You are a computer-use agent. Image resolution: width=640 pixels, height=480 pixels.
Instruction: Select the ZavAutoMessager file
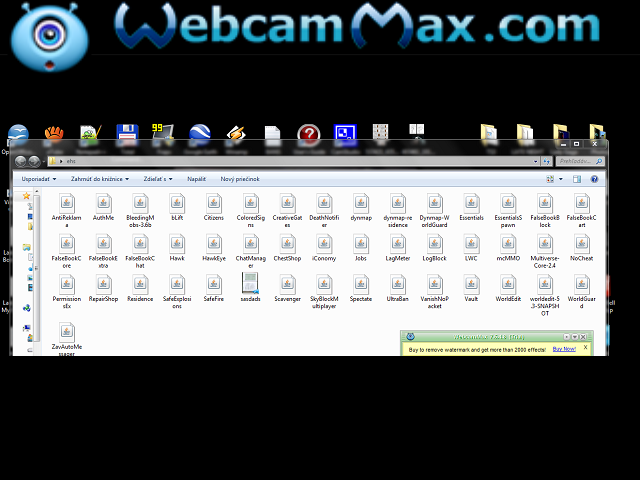67,339
